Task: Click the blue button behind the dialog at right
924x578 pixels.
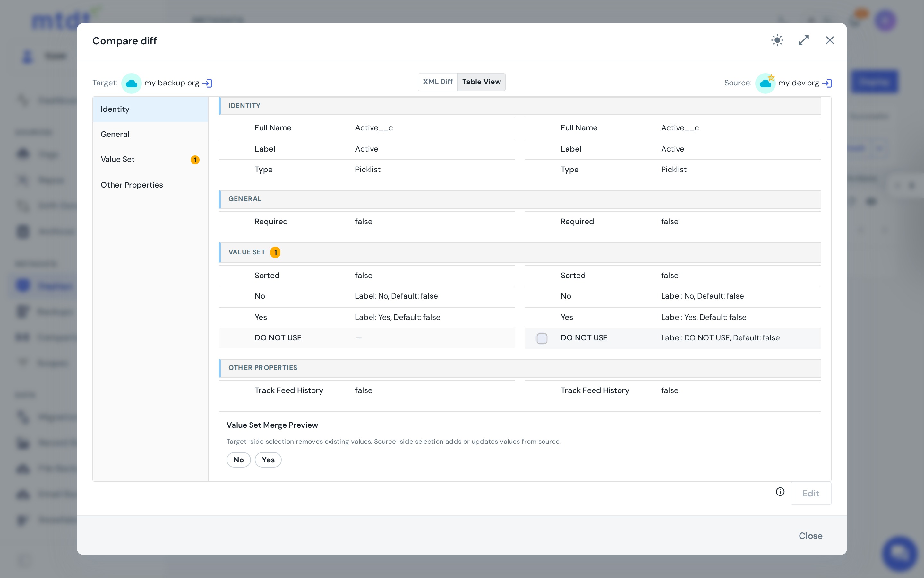Action: tap(874, 82)
